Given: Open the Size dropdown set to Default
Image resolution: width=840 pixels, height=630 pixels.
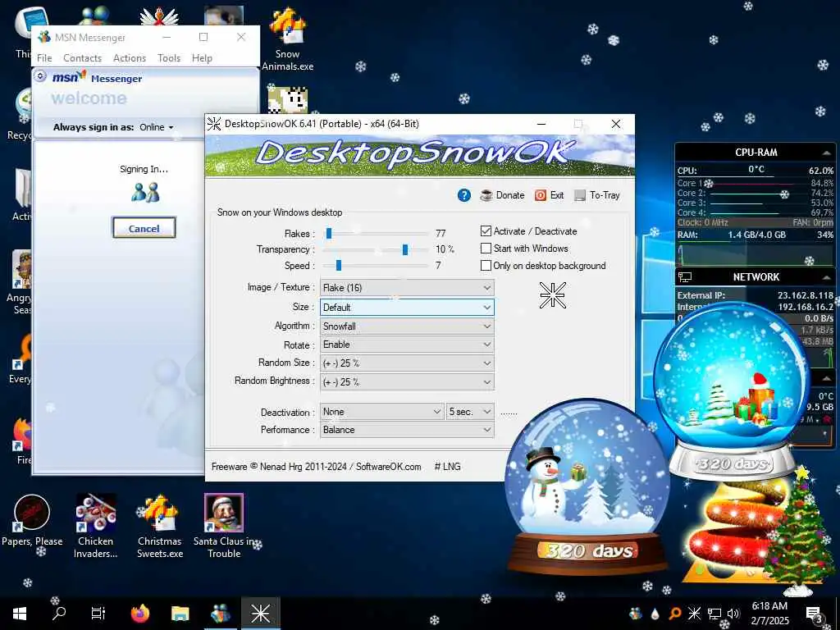Looking at the screenshot, I should coord(407,307).
